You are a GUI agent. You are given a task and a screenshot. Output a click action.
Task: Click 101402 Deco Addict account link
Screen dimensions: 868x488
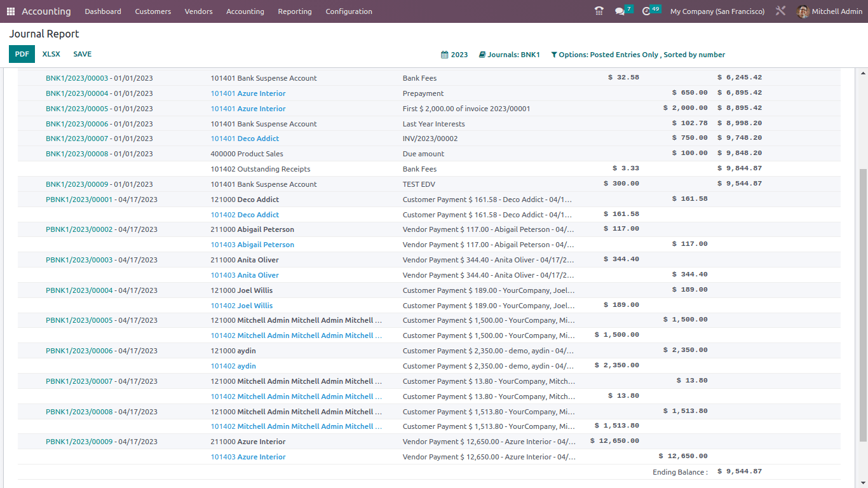tap(245, 215)
